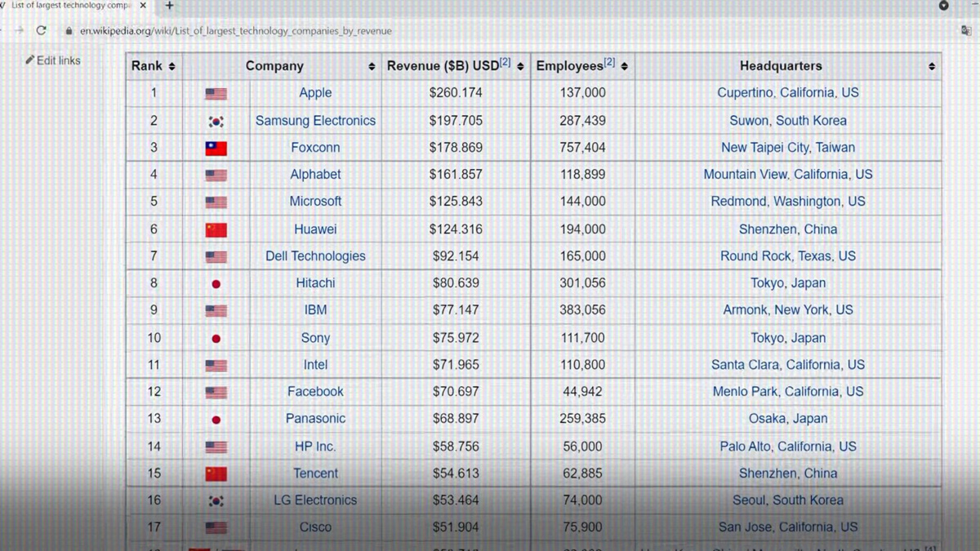
Task: Open a new browser tab
Action: 169,6
